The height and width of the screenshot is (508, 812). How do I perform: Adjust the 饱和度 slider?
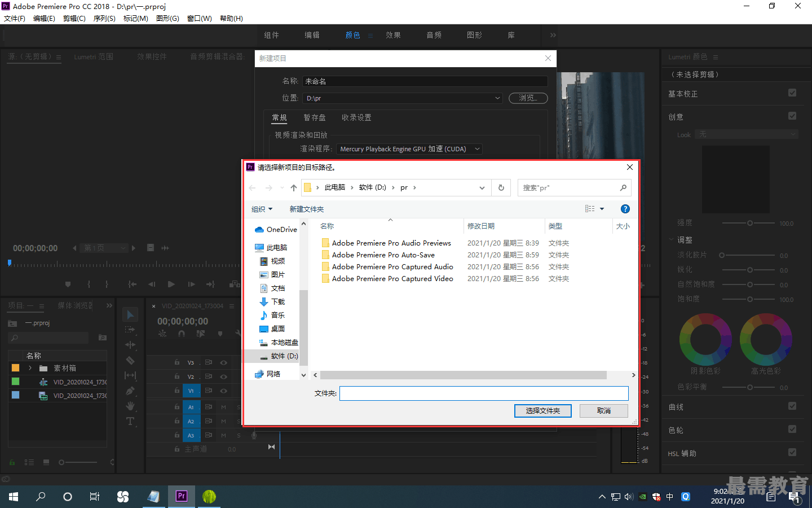pyautogui.click(x=749, y=299)
